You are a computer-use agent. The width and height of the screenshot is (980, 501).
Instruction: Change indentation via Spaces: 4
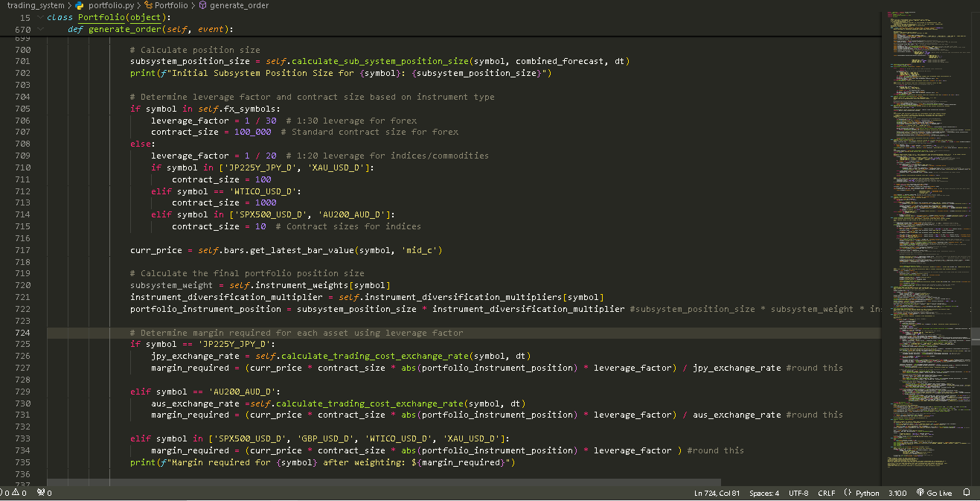(764, 493)
